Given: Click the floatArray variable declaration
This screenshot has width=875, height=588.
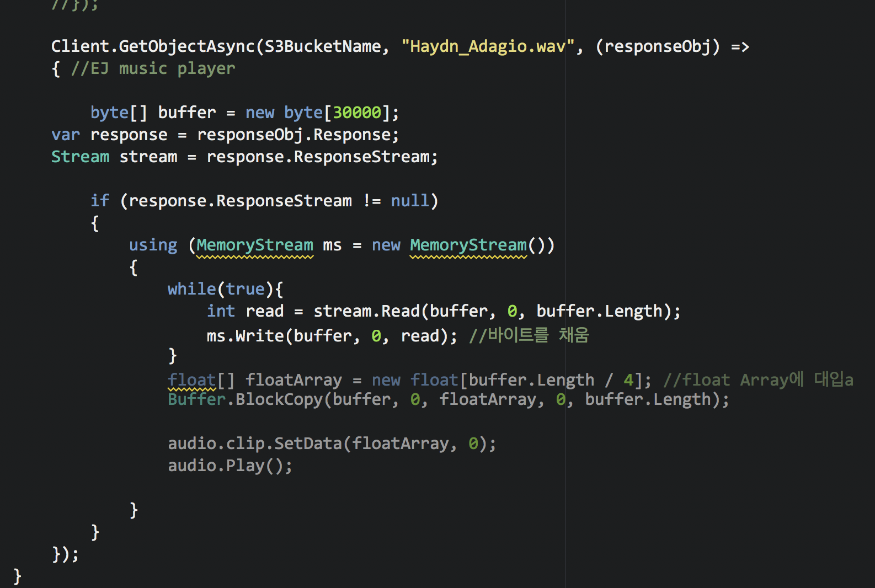Looking at the screenshot, I should (x=294, y=380).
